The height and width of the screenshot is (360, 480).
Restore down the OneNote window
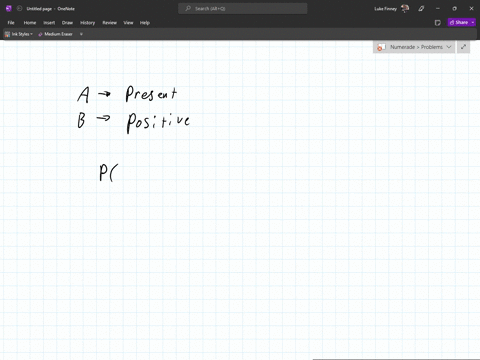point(454,9)
